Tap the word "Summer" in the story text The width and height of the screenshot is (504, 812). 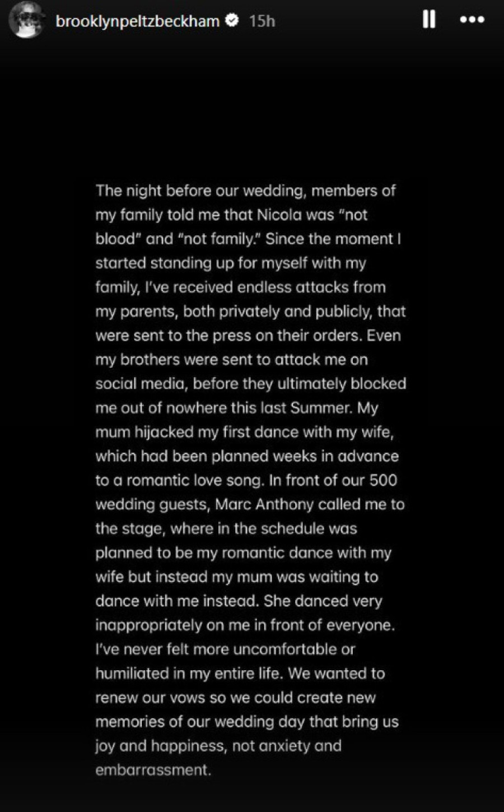324,408
